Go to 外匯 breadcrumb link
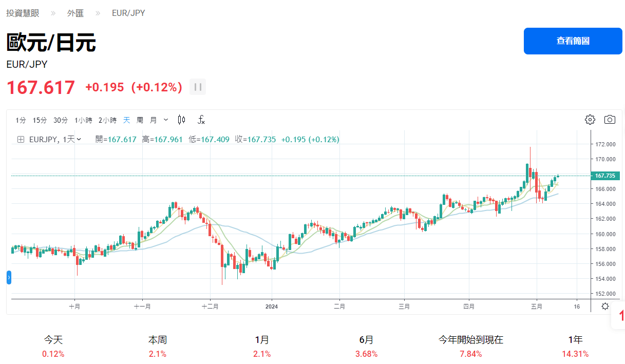625x364 pixels. click(75, 13)
